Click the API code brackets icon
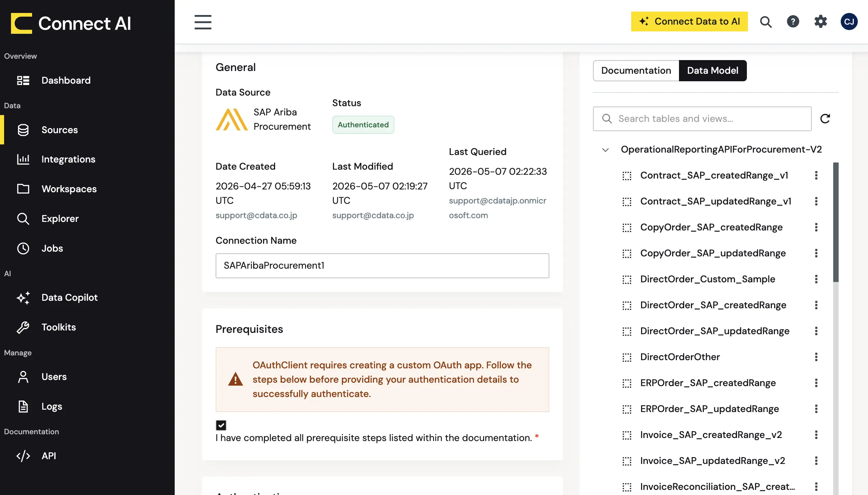 pos(23,456)
